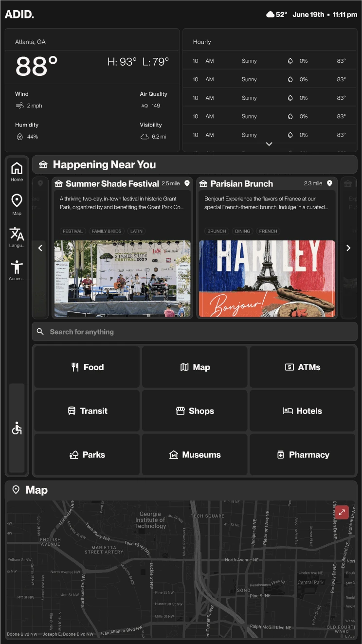
Task: Click location pin on Summer Shade Festival
Action: click(x=187, y=183)
